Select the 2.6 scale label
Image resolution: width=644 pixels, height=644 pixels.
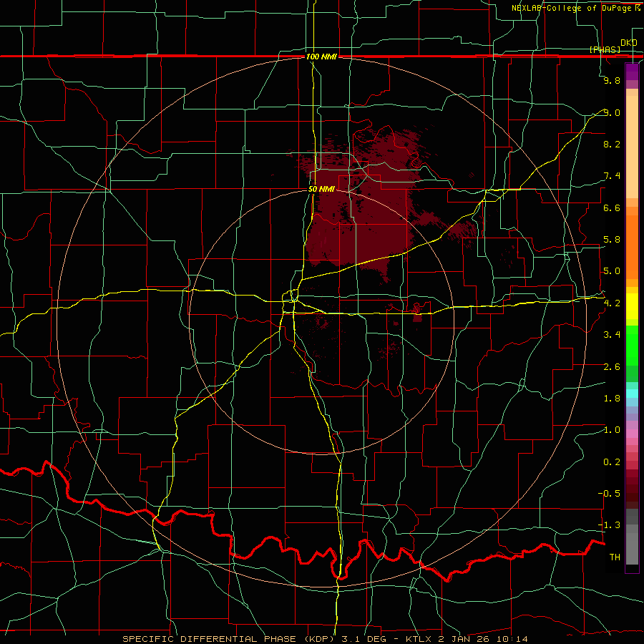[612, 367]
